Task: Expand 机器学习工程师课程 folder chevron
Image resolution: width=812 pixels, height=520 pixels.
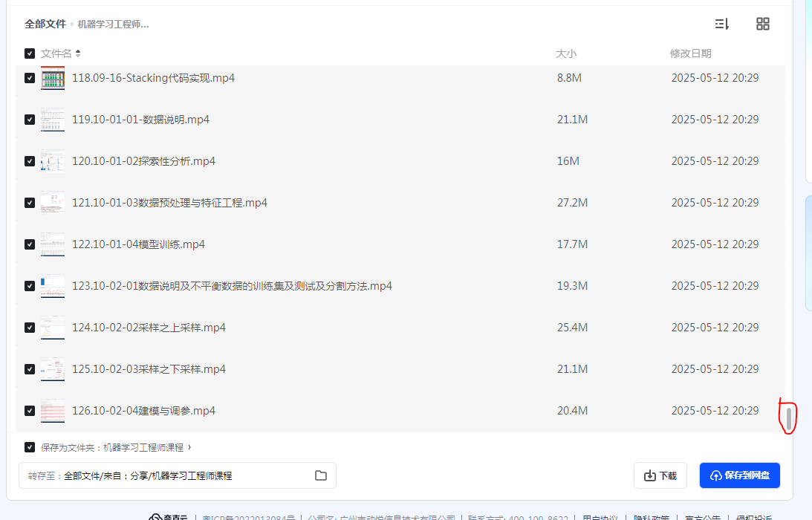Action: [x=189, y=447]
